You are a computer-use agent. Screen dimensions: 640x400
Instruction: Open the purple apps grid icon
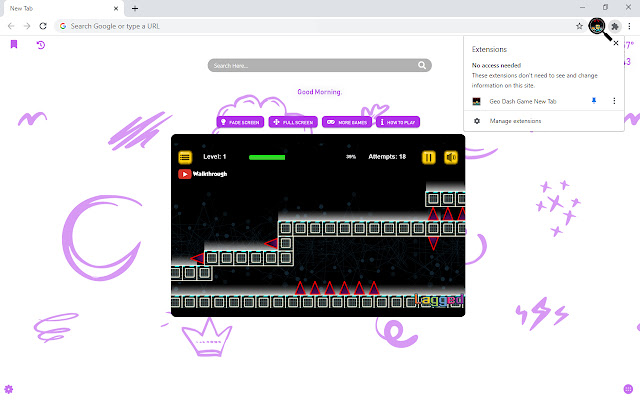[628, 389]
